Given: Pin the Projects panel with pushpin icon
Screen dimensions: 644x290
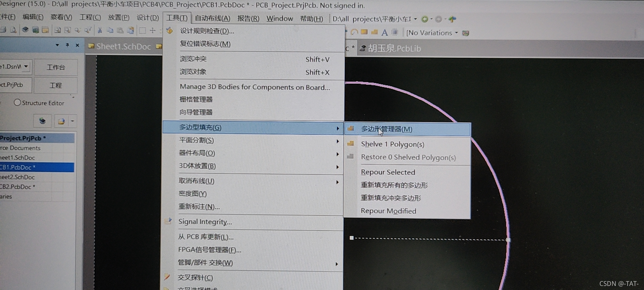Looking at the screenshot, I should 67,45.
